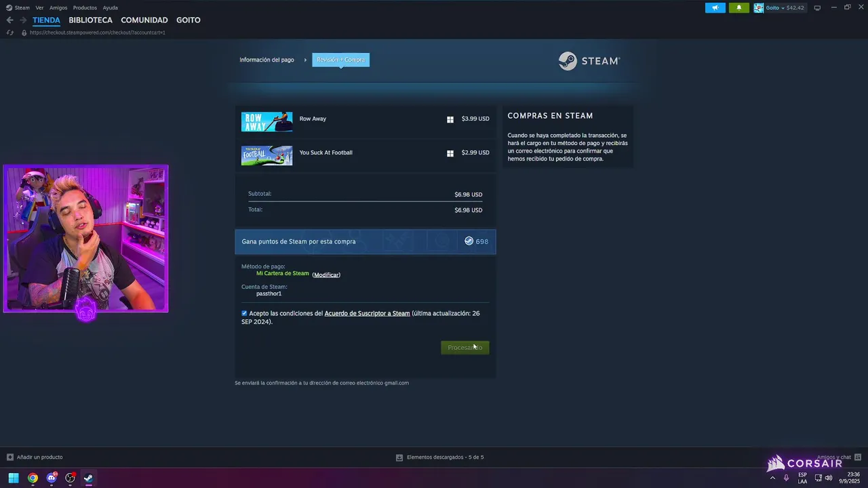Click the green Procesando purchase button
Viewport: 868px width, 488px height.
(465, 348)
